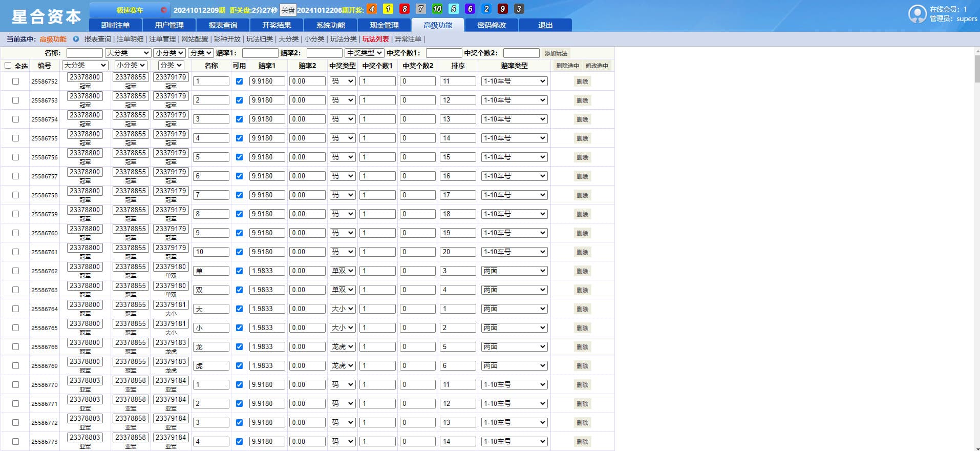Open the 大分类 dropdown in the add row

coord(127,53)
